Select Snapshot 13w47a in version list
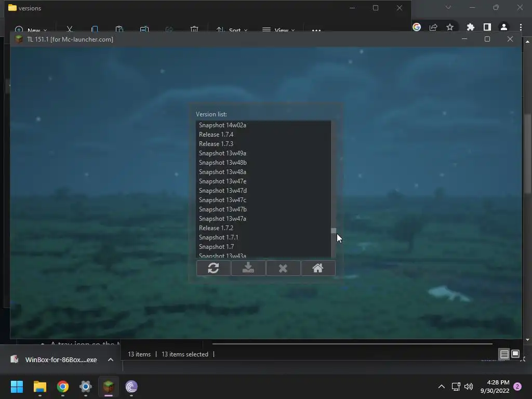 [263, 219]
